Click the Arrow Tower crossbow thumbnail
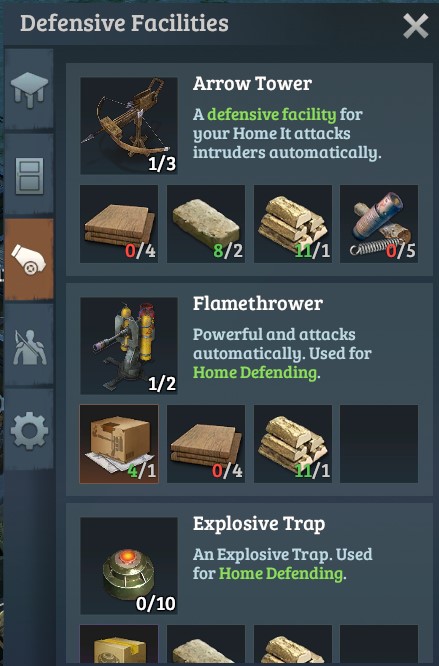The height and width of the screenshot is (666, 439). [129, 126]
